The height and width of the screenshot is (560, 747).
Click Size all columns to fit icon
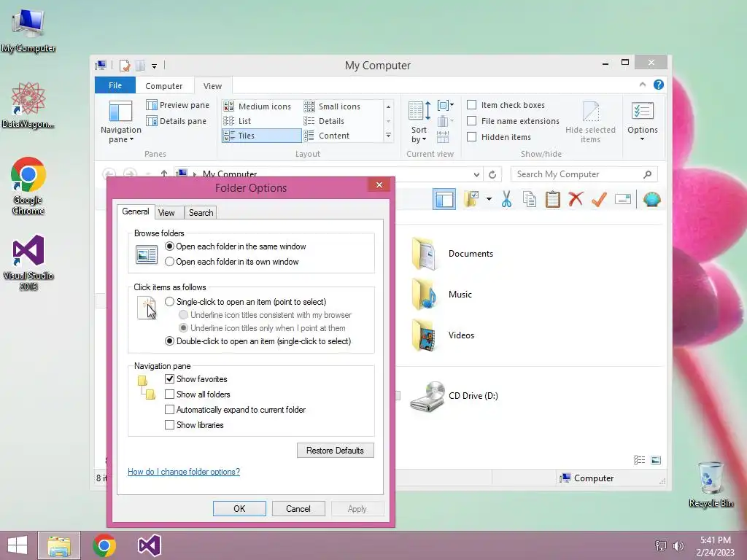[443, 137]
